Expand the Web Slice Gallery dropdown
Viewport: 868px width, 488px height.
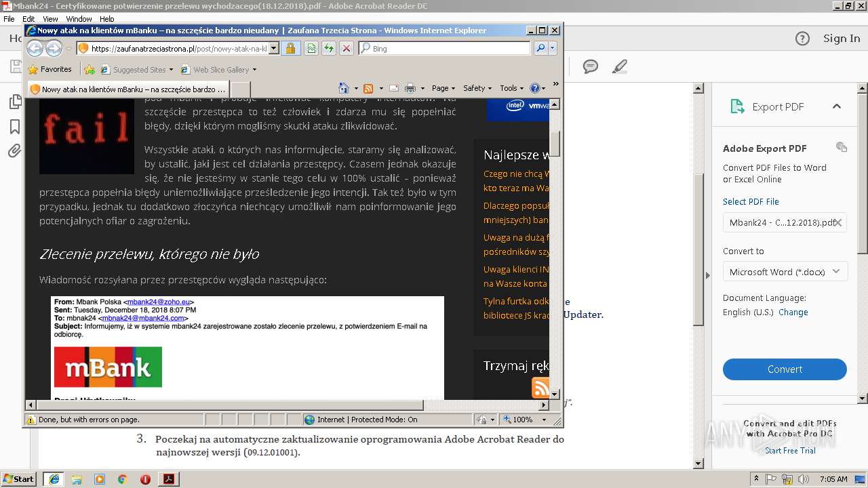(x=254, y=69)
